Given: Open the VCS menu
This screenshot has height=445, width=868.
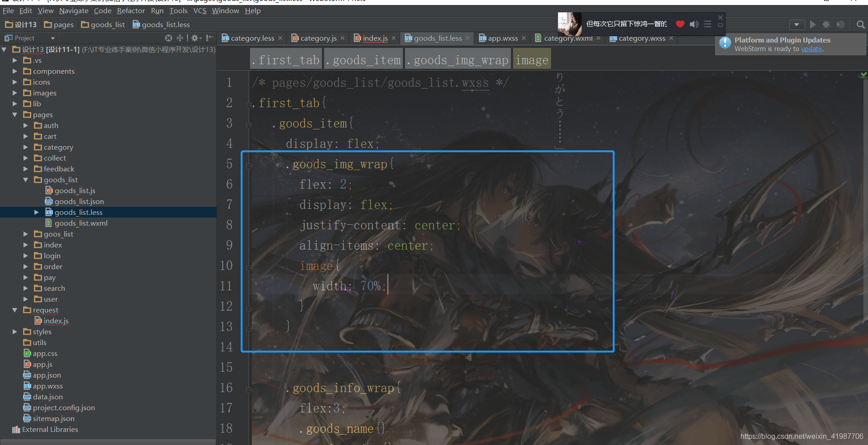Looking at the screenshot, I should 200,10.
